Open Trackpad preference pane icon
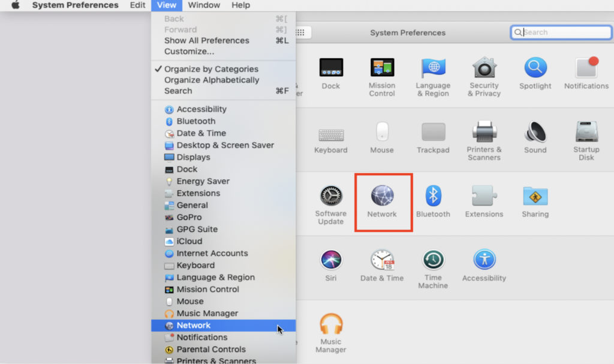 click(433, 132)
